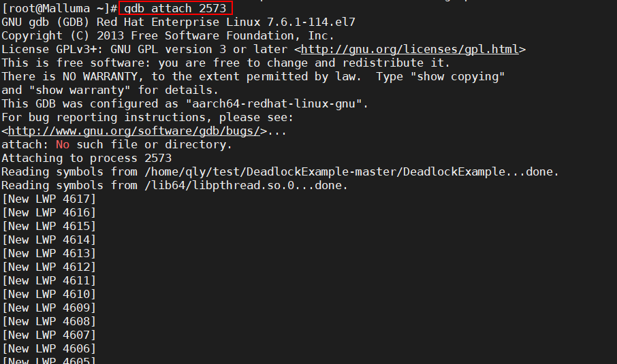Image resolution: width=617 pixels, height=364 pixels.
Task: Open the gnu.org GPL license link
Action: 409,50
